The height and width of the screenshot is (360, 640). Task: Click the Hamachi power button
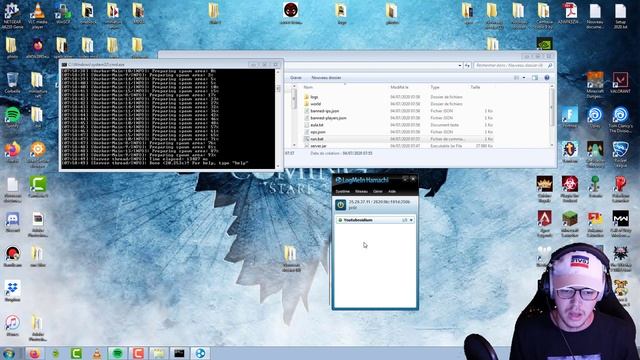[340, 204]
